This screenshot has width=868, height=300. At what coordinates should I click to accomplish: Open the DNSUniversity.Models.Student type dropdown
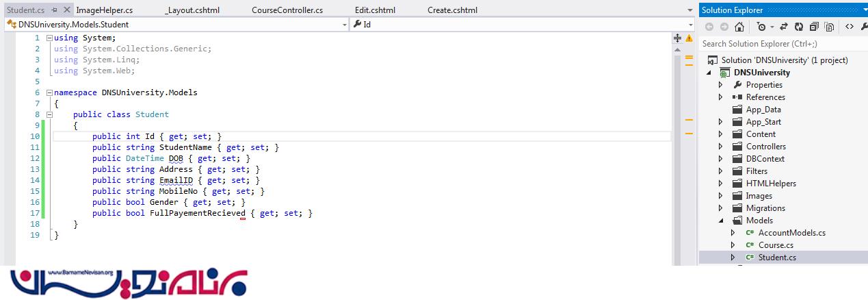pyautogui.click(x=344, y=24)
